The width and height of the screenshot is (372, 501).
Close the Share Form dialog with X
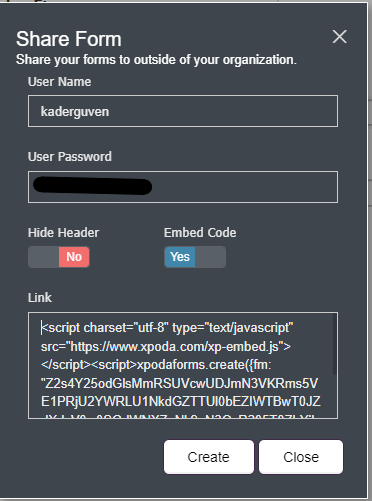tap(339, 36)
